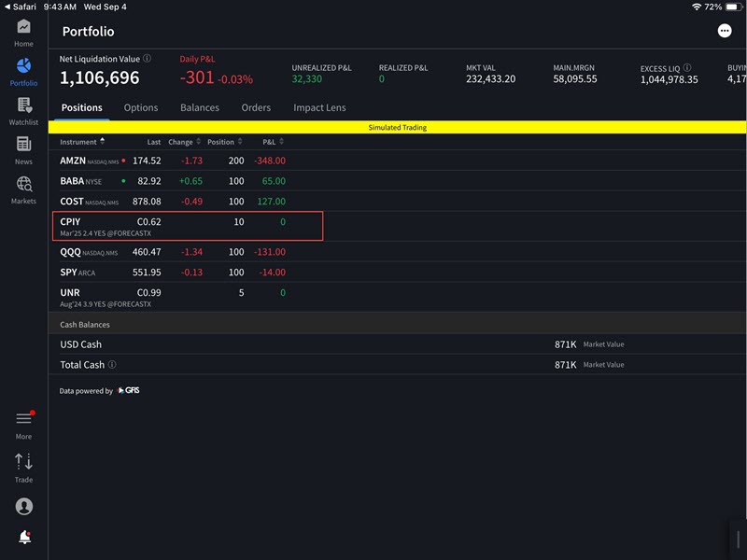Switch to the Options tab
Screen dimensions: 747x560
click(141, 107)
